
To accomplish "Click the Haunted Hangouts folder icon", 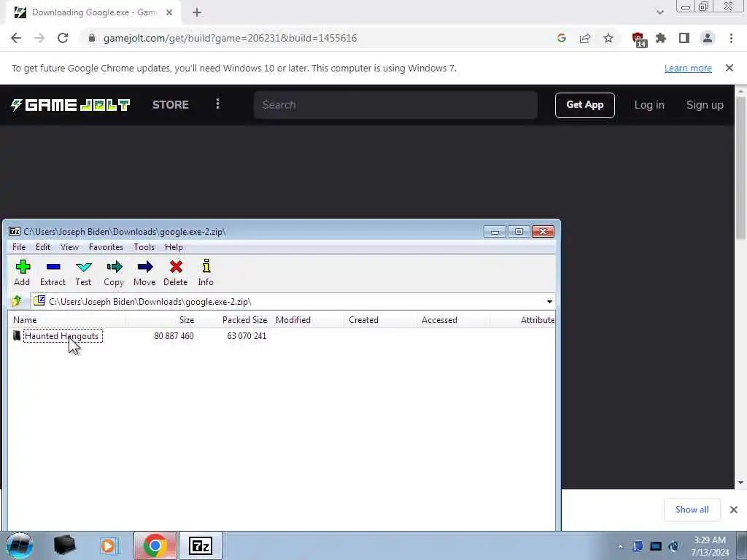I will pyautogui.click(x=17, y=335).
